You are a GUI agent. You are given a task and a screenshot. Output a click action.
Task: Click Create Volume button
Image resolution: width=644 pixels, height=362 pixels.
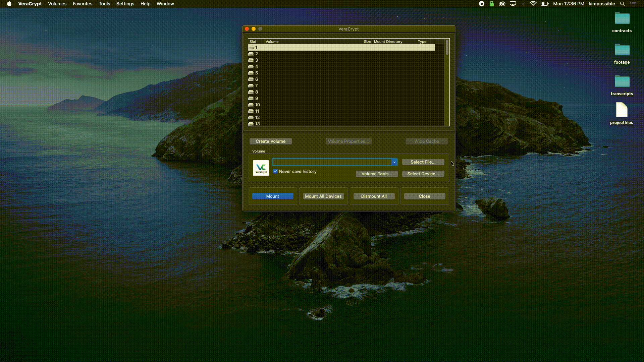tap(270, 141)
